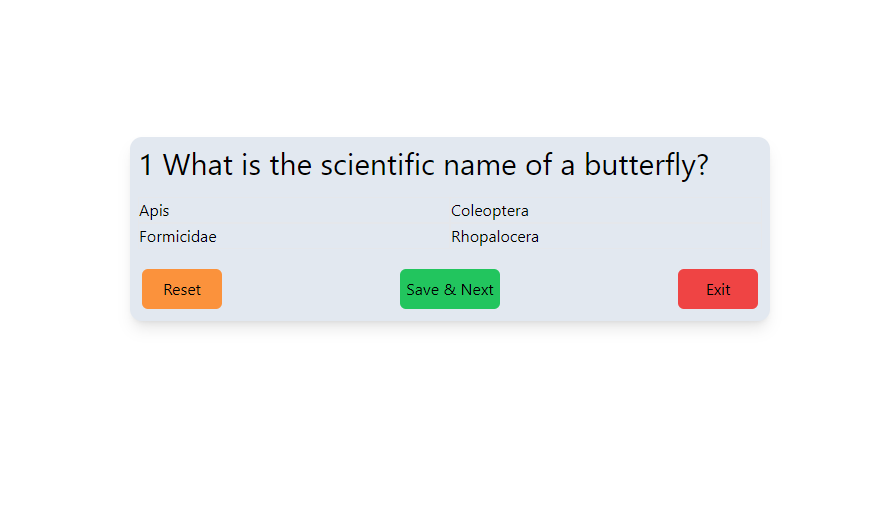Viewport: 882px width, 523px height.
Task: Click the butterfly question heading text
Action: pos(424,165)
